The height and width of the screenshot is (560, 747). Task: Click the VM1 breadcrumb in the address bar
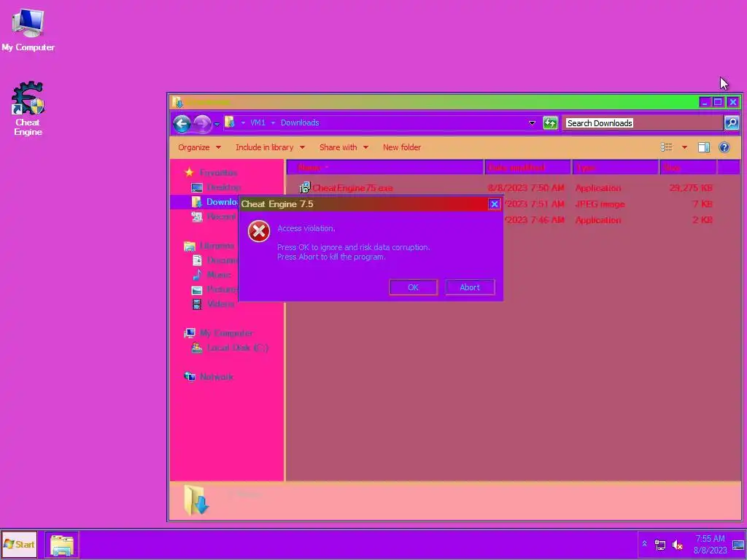pyautogui.click(x=258, y=122)
